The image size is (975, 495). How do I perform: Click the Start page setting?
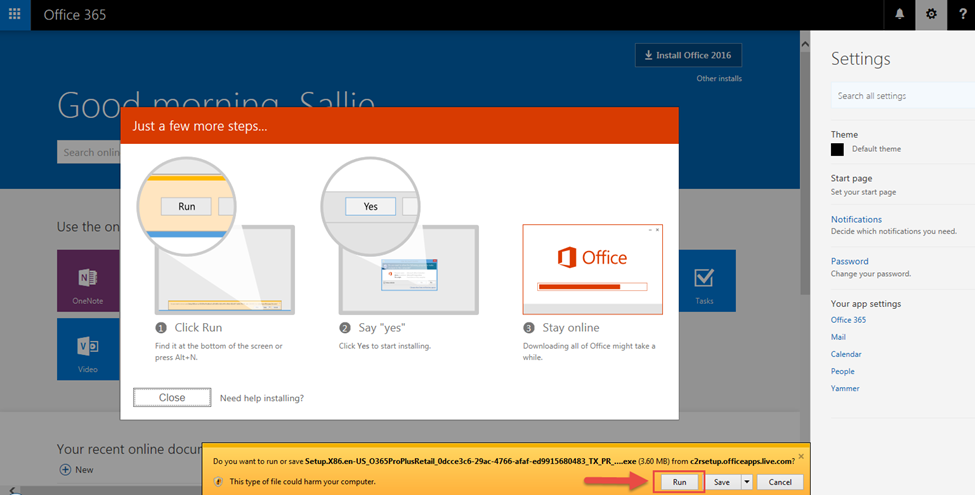(x=851, y=178)
